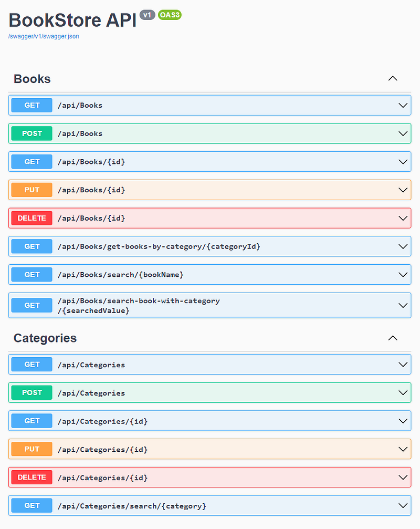Collapse the Books section chevron
Screen dimensions: 420x529
coord(392,79)
